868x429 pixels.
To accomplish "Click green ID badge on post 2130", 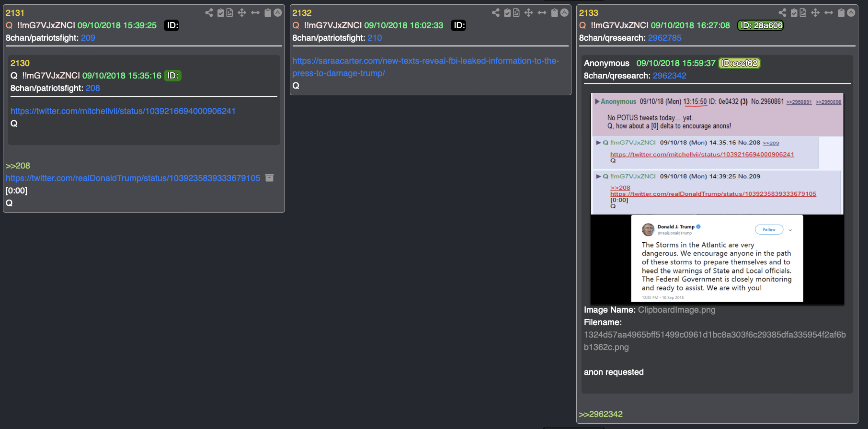I will tap(172, 76).
